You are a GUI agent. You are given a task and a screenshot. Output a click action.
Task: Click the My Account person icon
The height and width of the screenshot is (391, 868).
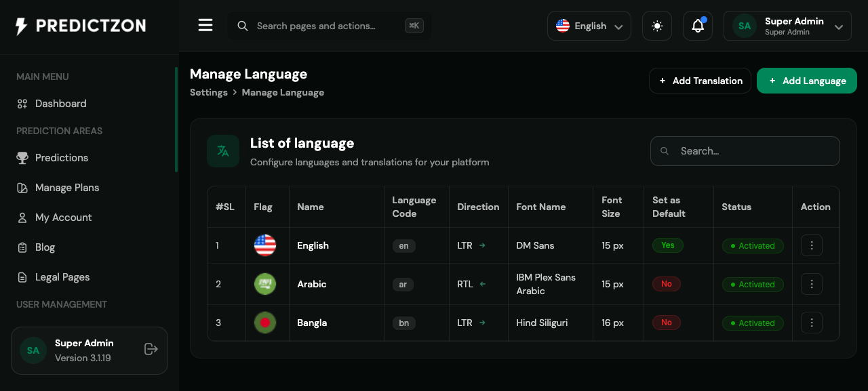(22, 218)
